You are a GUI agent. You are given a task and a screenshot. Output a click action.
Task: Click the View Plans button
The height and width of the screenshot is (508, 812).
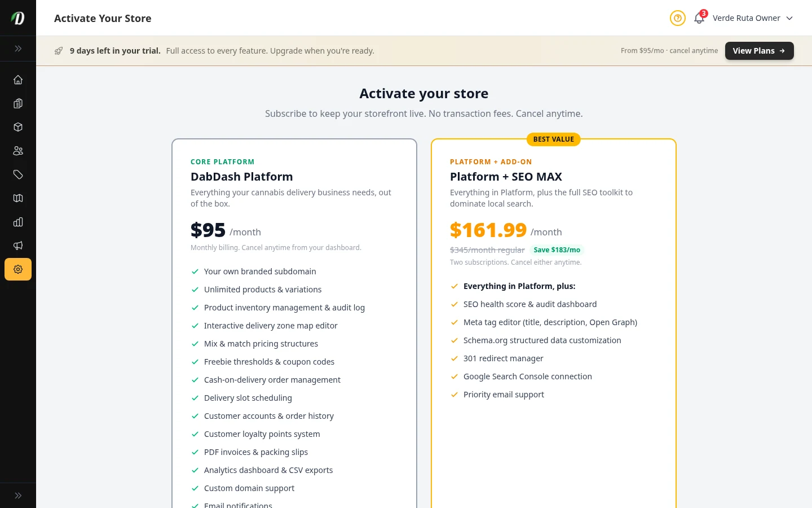759,50
